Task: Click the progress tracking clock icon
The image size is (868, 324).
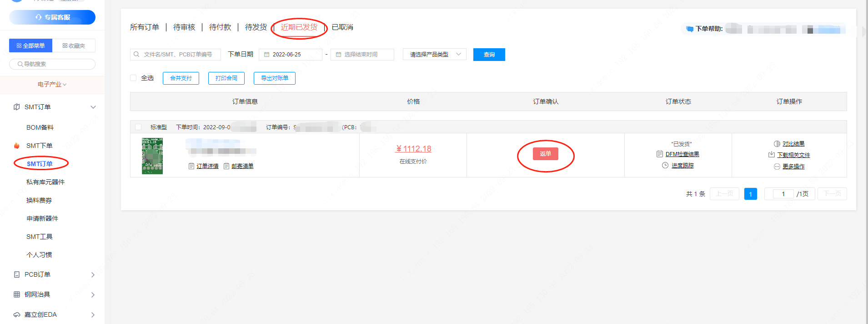Action: pyautogui.click(x=665, y=165)
